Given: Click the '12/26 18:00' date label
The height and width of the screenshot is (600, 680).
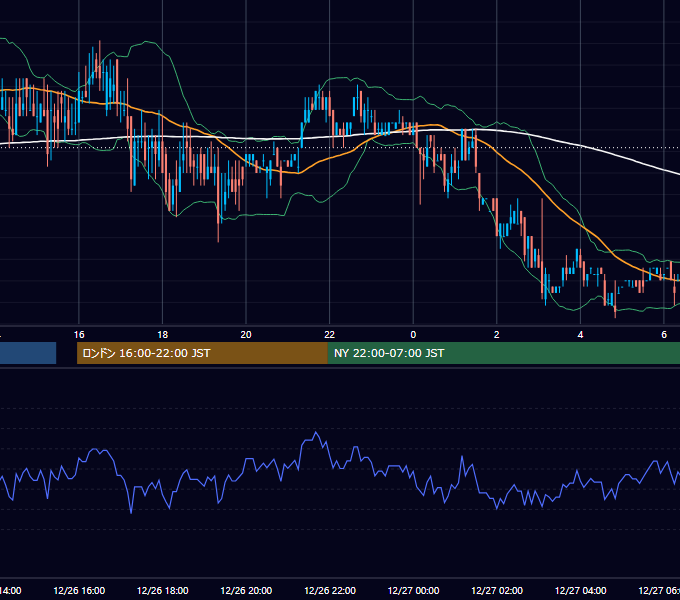Looking at the screenshot, I should pos(163,590).
